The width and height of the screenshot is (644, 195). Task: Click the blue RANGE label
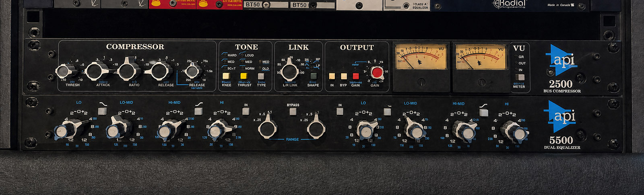tap(292, 140)
